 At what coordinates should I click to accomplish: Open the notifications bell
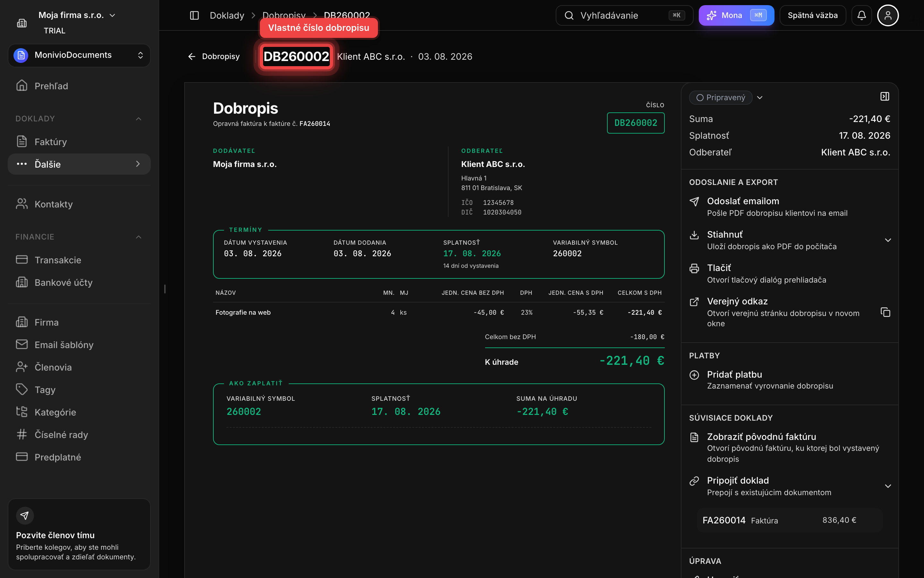tap(861, 15)
